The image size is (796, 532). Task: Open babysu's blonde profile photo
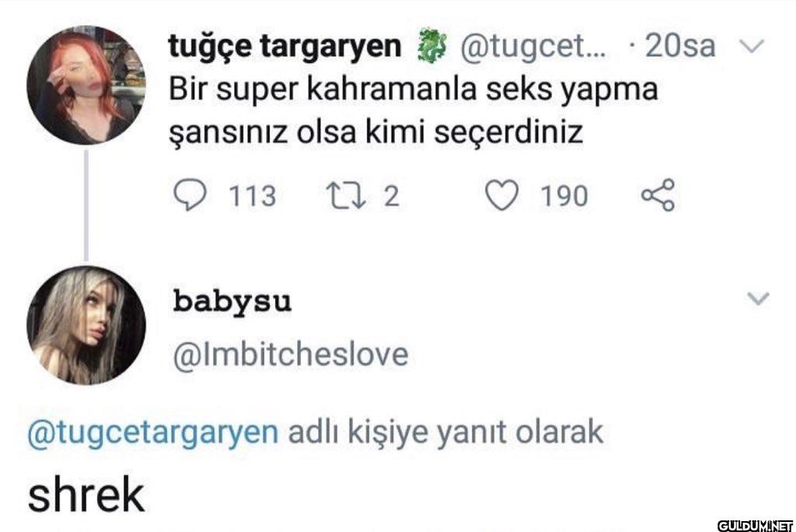click(86, 325)
